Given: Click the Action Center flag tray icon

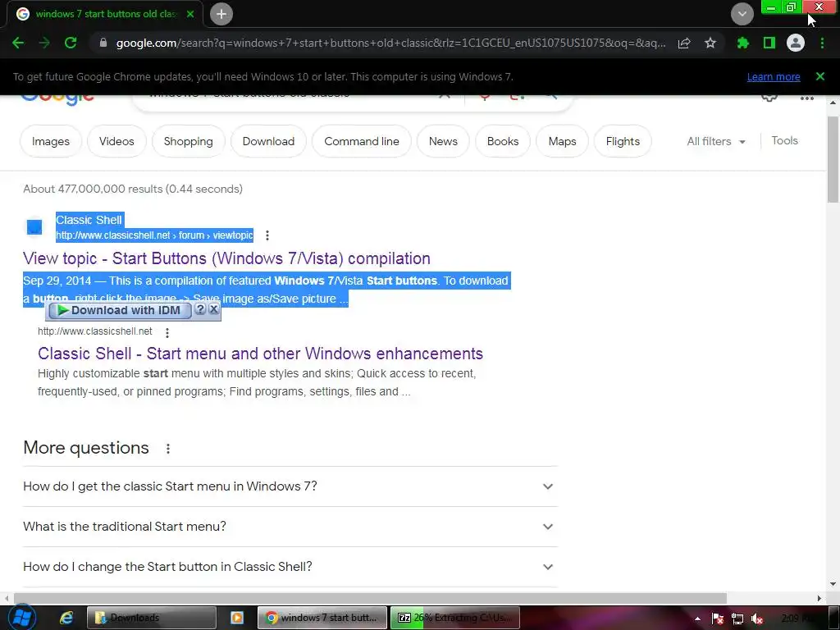Looking at the screenshot, I should coord(718,619).
